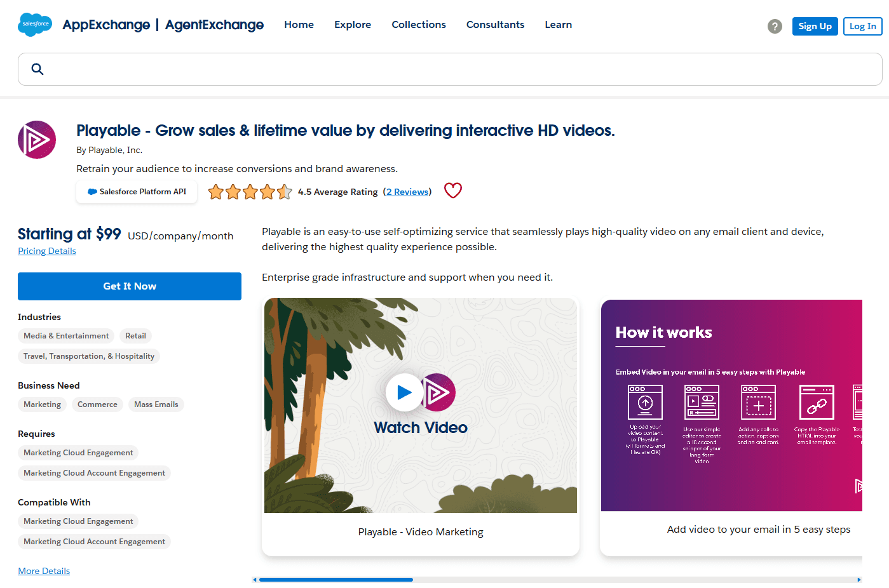Screen dimensions: 889x588
Task: Click the star rating icons
Action: (x=250, y=192)
